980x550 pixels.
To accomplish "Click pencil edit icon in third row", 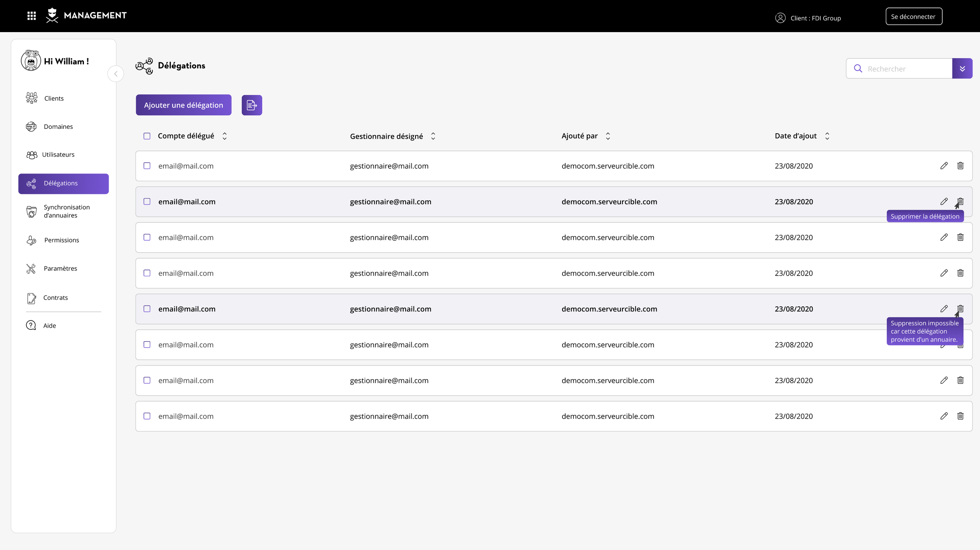I will (944, 237).
